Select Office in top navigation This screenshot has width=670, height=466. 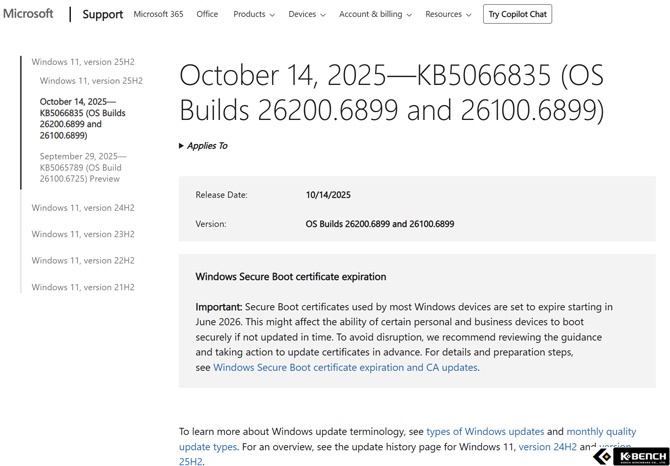pyautogui.click(x=207, y=14)
